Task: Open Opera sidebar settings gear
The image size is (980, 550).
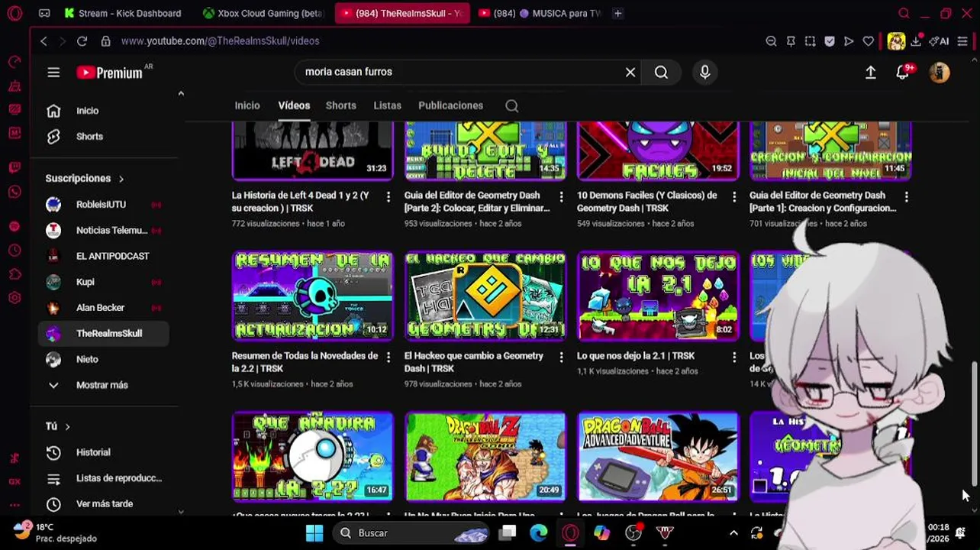Action: click(x=15, y=298)
